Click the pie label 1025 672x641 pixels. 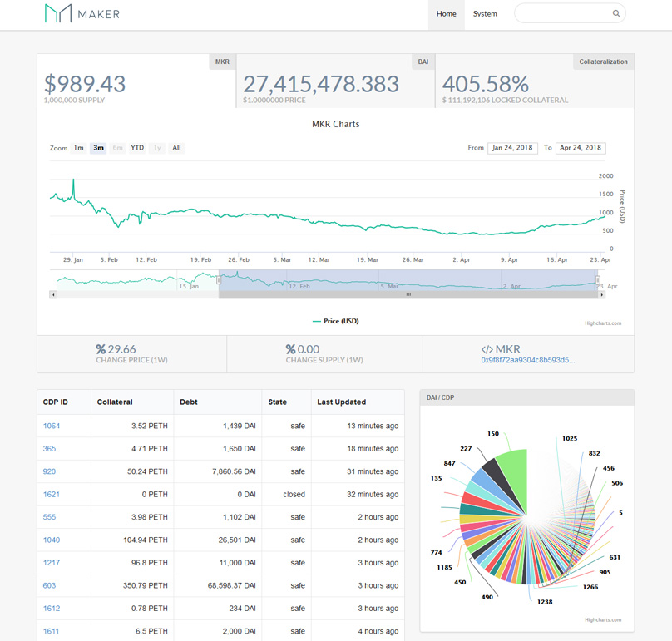[570, 438]
